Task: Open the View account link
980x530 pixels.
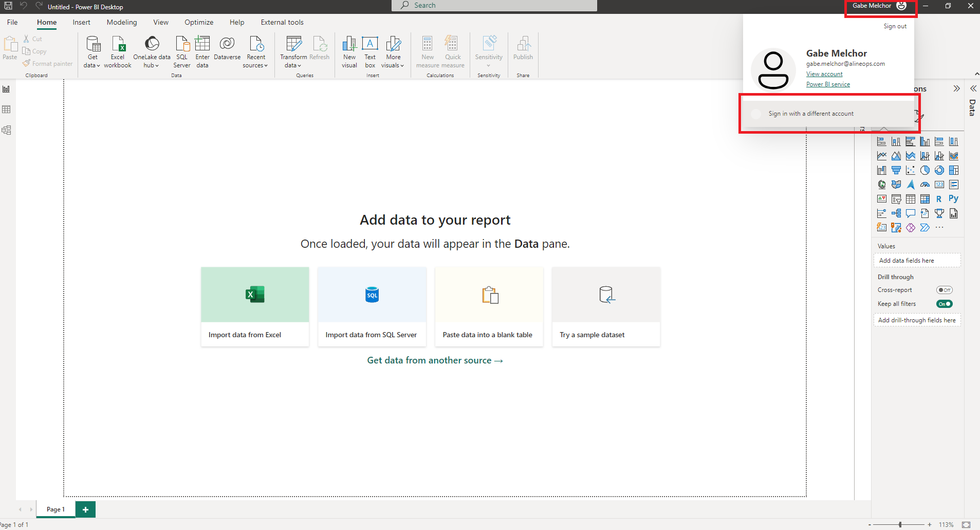Action: pyautogui.click(x=824, y=74)
